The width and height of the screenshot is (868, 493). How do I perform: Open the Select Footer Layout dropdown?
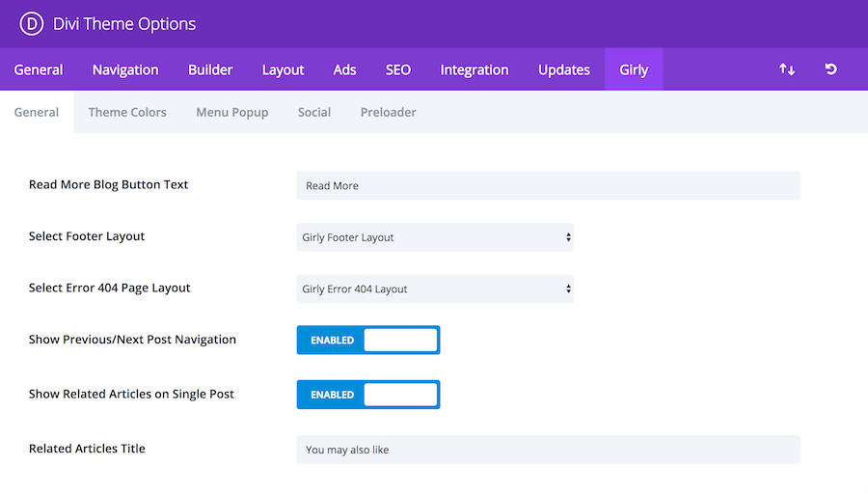click(435, 237)
